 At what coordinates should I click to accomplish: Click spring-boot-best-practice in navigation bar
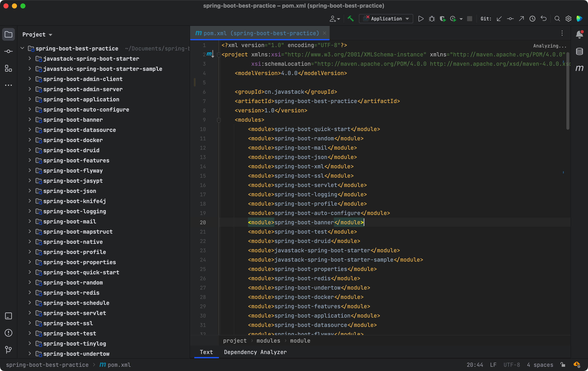pyautogui.click(x=47, y=365)
